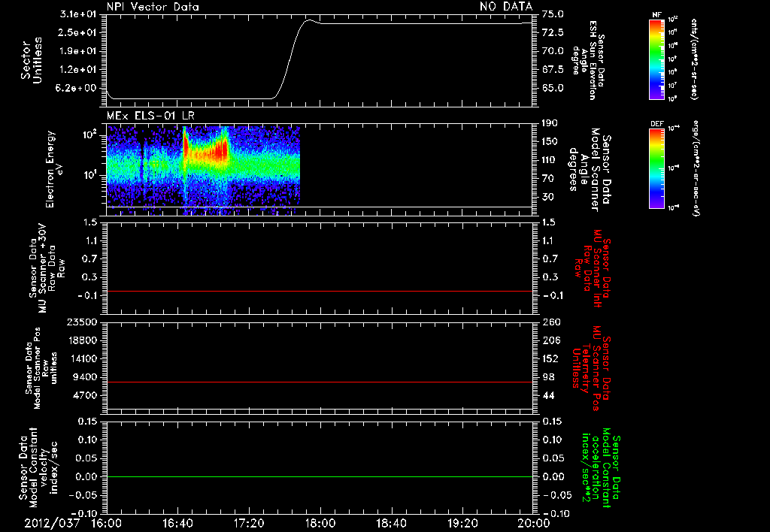Click the "Model Scanner Pos Raw unitless" left label

pyautogui.click(x=42, y=369)
